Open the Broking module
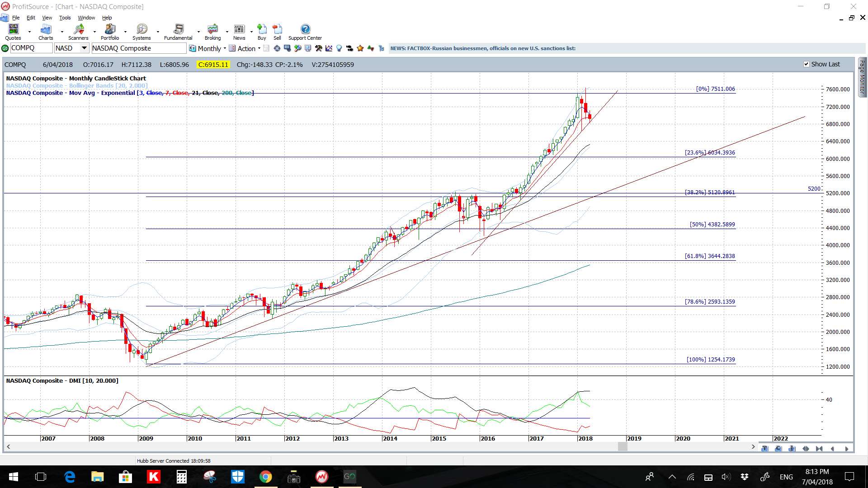 (x=212, y=32)
